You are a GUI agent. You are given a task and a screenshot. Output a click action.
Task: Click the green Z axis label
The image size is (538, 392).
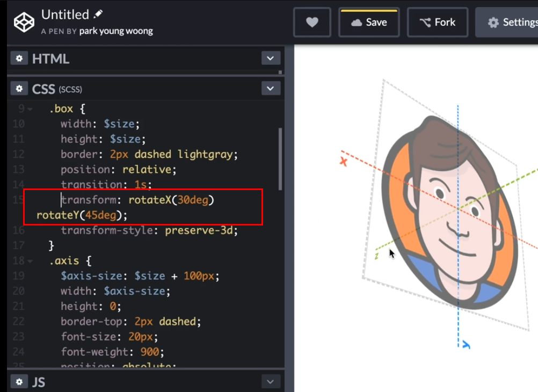(377, 256)
